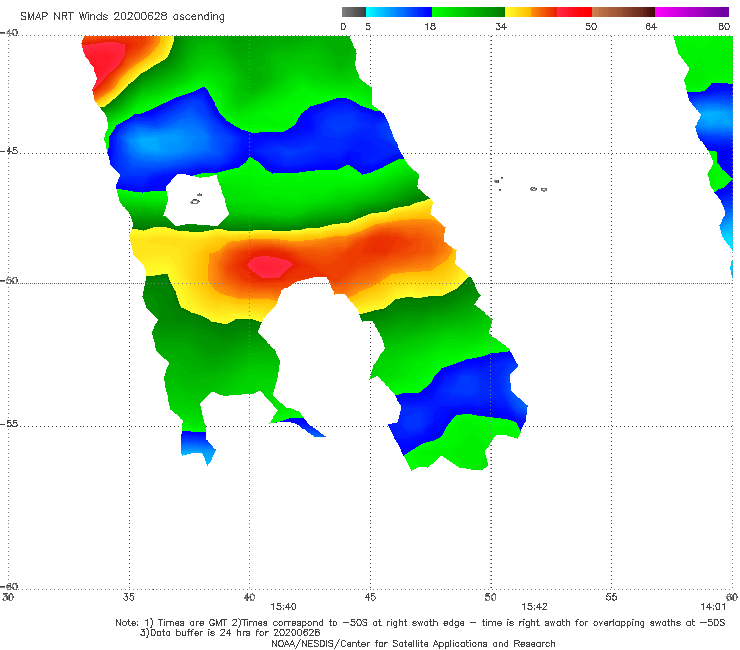Click the red segment of the wind color bar
This screenshot has height=650, width=740.
pyautogui.click(x=574, y=12)
